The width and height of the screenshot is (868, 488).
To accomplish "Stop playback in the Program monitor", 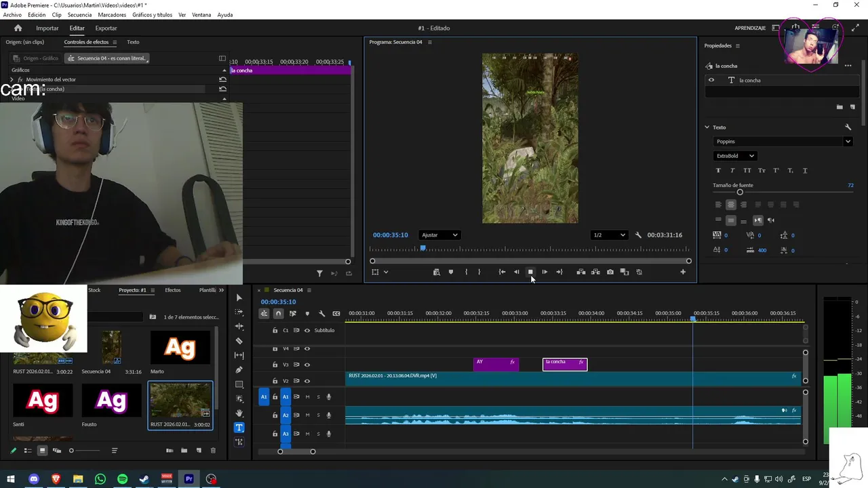I will 530,272.
